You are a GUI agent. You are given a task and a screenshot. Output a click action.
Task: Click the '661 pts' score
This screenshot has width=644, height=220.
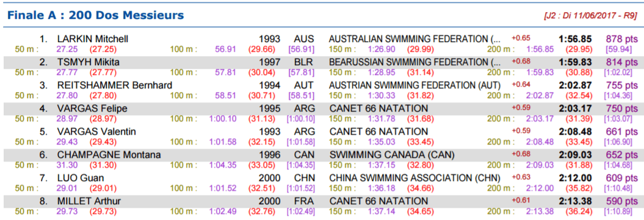click(622, 132)
